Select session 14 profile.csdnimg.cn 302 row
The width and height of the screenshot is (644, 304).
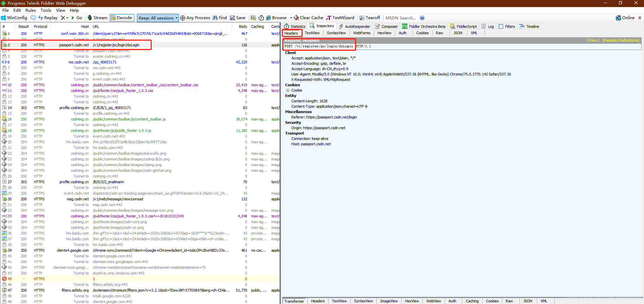coord(140,108)
